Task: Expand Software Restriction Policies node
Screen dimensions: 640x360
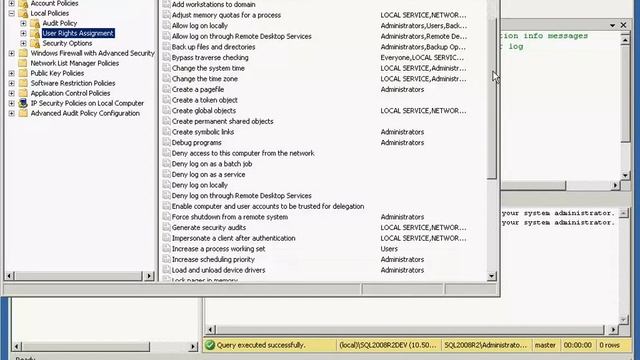Action: tap(11, 83)
